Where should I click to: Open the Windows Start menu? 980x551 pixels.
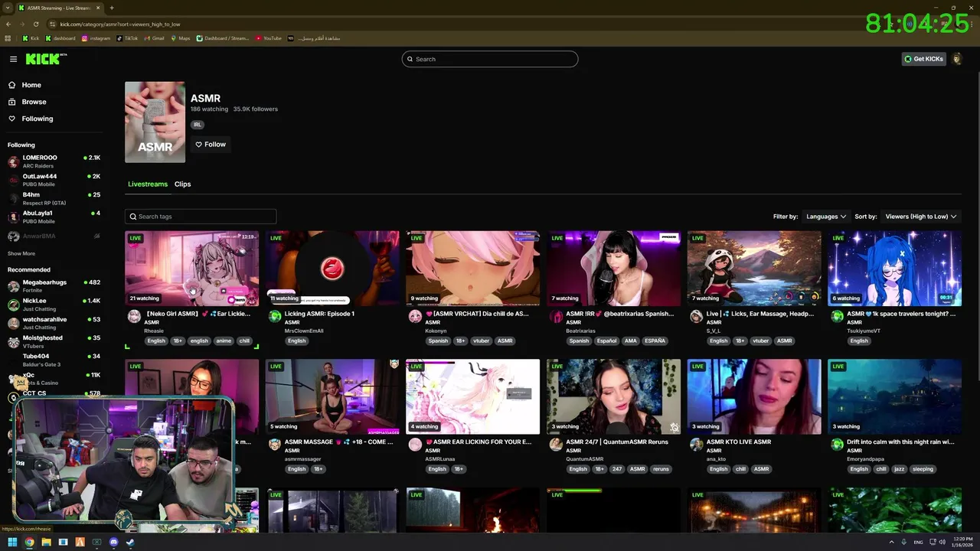12,543
